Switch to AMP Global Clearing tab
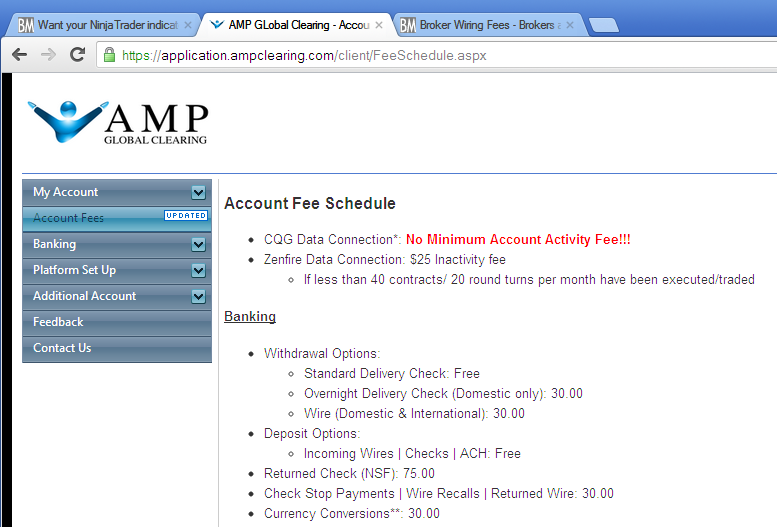This screenshot has width=777, height=527. click(295, 25)
